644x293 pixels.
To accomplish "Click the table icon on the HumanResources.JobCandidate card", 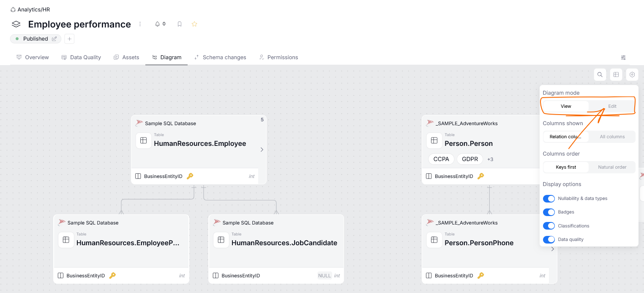I will click(x=221, y=240).
